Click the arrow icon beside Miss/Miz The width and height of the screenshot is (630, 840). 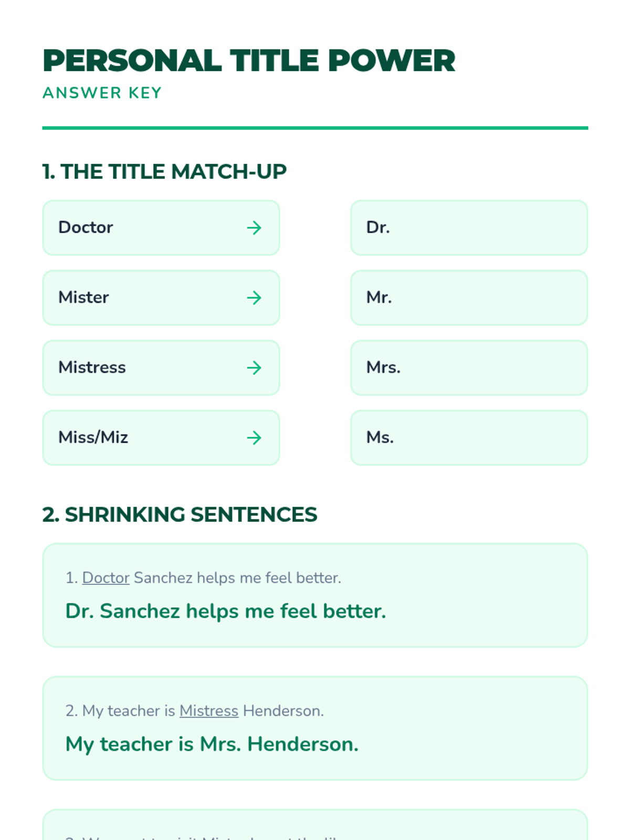(x=254, y=438)
